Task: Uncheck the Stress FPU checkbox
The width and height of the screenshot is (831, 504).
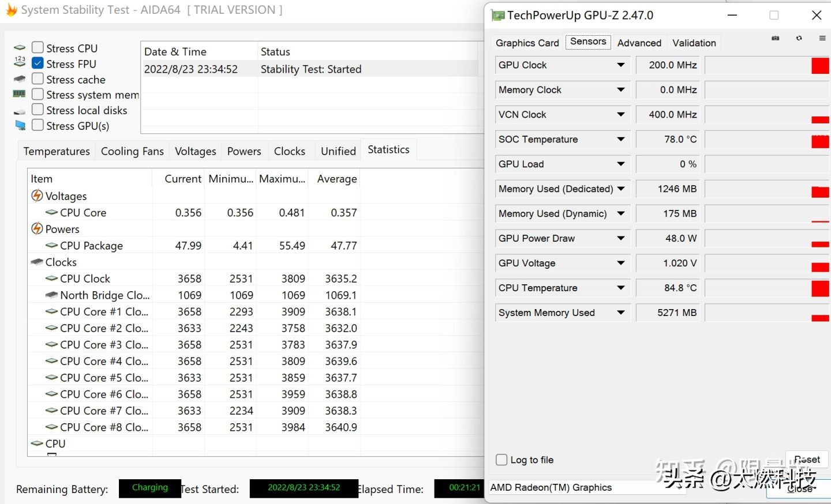Action: click(x=38, y=63)
